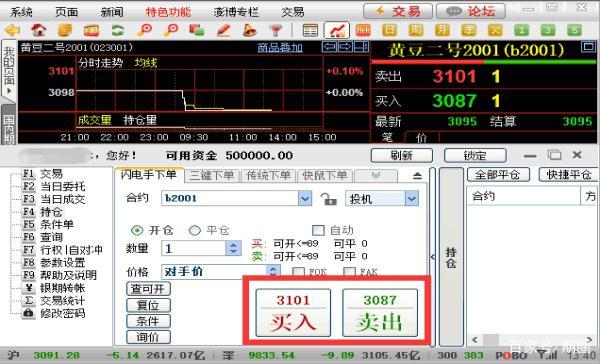Click the 刷新 button

401,156
